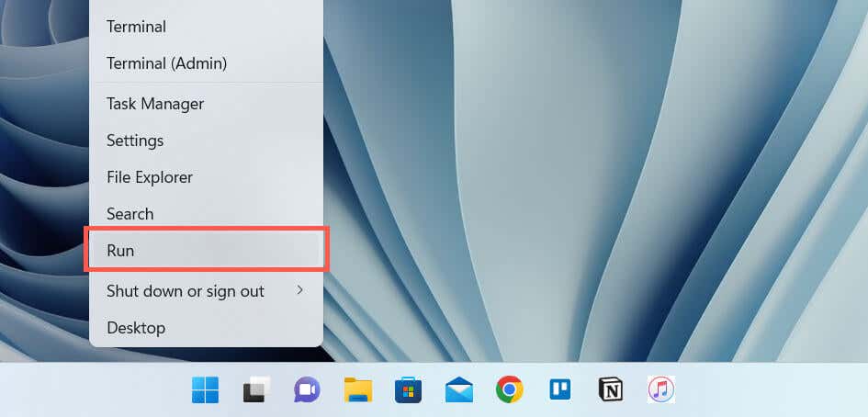
Task: Open Task Manager from the menu
Action: coord(155,104)
